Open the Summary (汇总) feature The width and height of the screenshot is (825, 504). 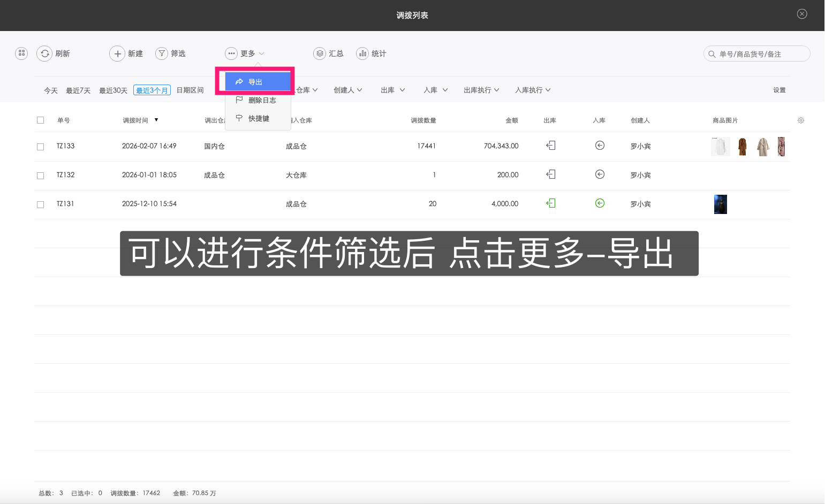click(x=329, y=54)
